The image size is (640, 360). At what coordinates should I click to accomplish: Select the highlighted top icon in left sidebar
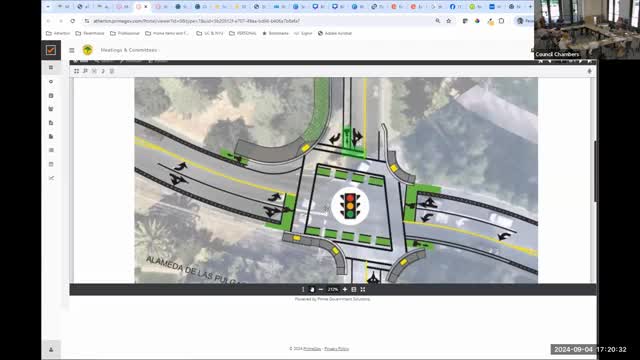(51, 67)
